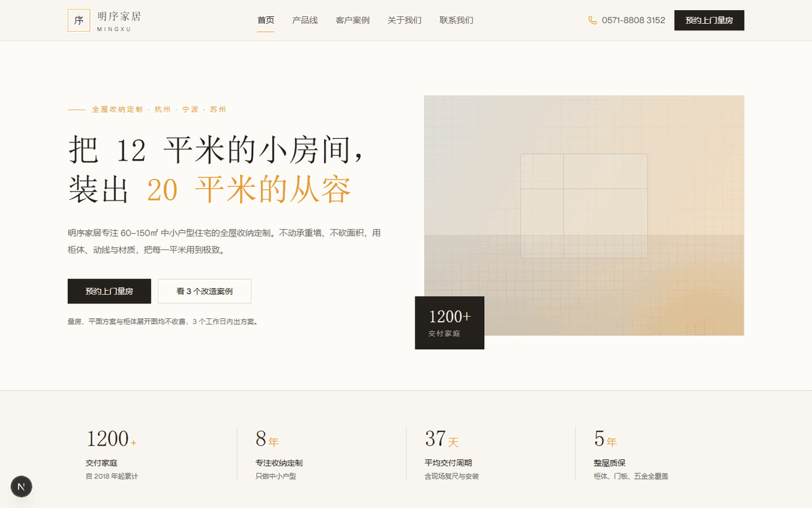Screen dimensions: 812x508
Task: Call the number 0571-8808 3152
Action: [x=633, y=20]
